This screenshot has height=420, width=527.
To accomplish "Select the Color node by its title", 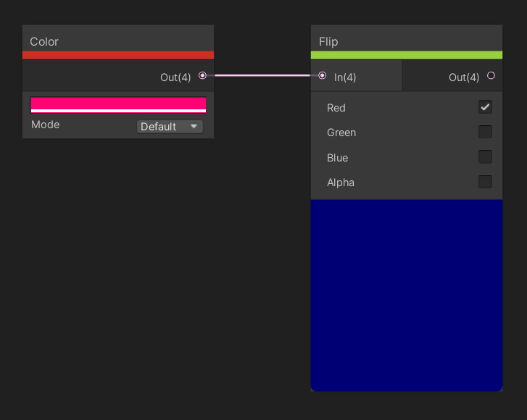I will (44, 41).
